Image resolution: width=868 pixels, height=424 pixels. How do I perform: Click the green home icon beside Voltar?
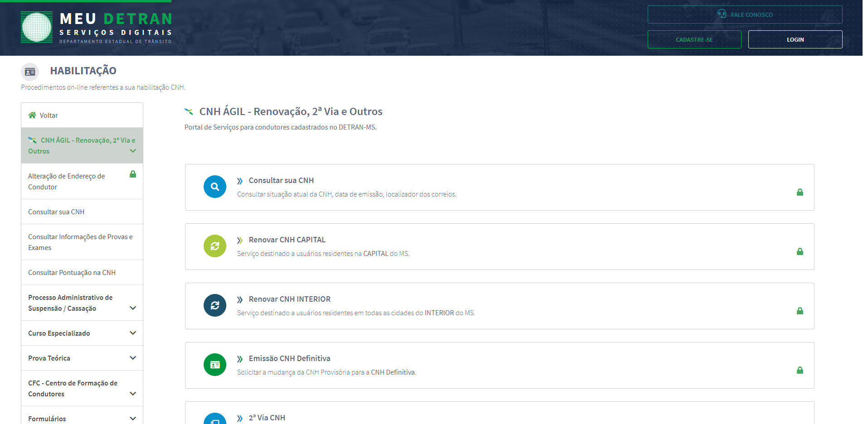[x=32, y=115]
